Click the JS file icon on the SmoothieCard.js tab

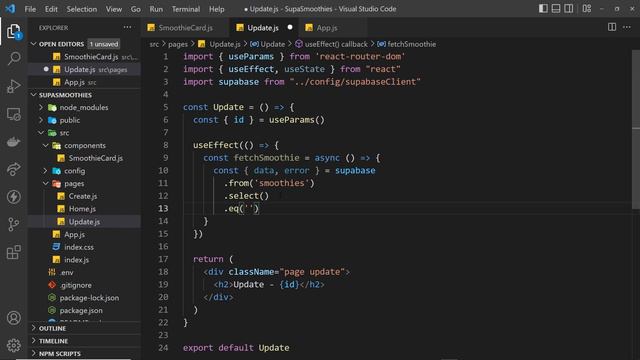pyautogui.click(x=151, y=28)
